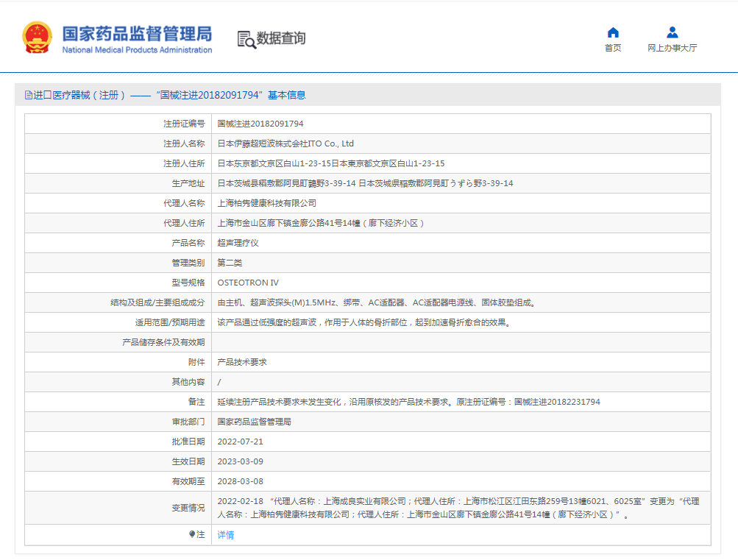Click the document icon before 进口医疗器械（注册）
The image size is (738, 560).
[x=28, y=95]
